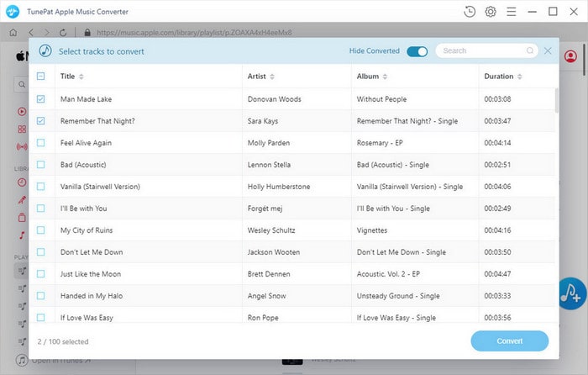588x375 pixels.
Task: Sort by Album column arrows
Action: (385, 77)
